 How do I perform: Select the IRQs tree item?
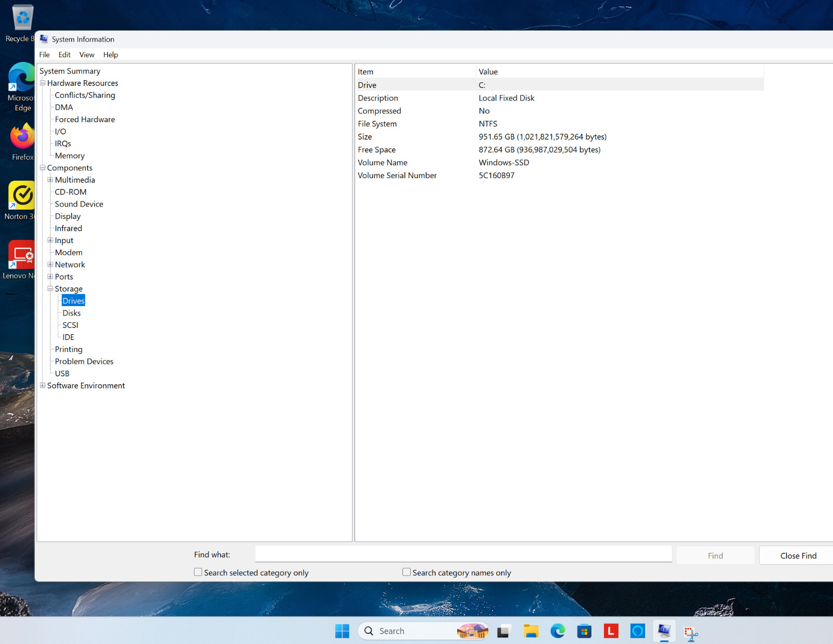coord(63,144)
